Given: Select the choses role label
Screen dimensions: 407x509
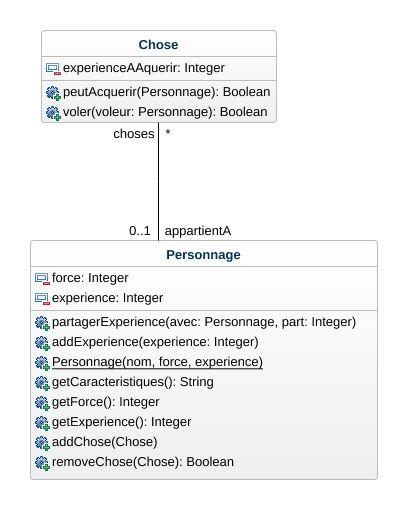Looking at the screenshot, I should click(134, 134).
